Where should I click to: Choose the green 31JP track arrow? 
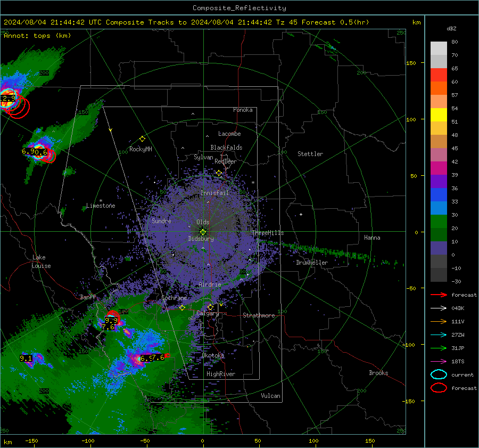[x=439, y=348]
